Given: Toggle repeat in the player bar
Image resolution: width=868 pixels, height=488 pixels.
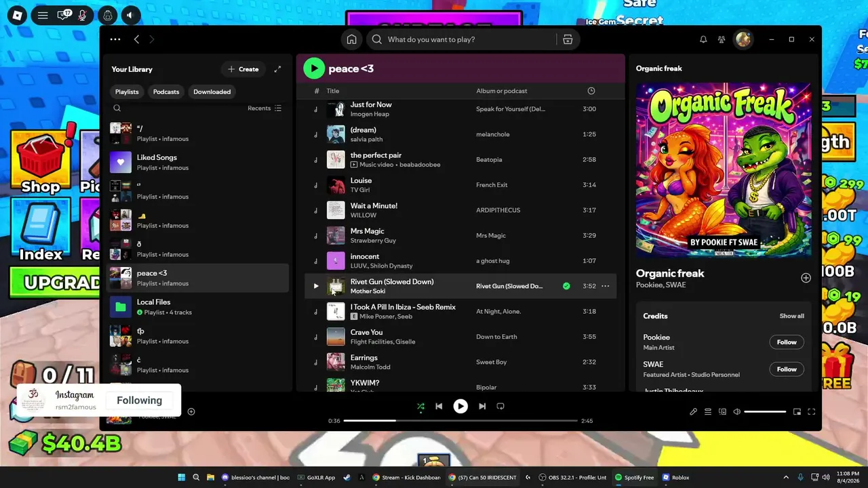Looking at the screenshot, I should point(500,406).
